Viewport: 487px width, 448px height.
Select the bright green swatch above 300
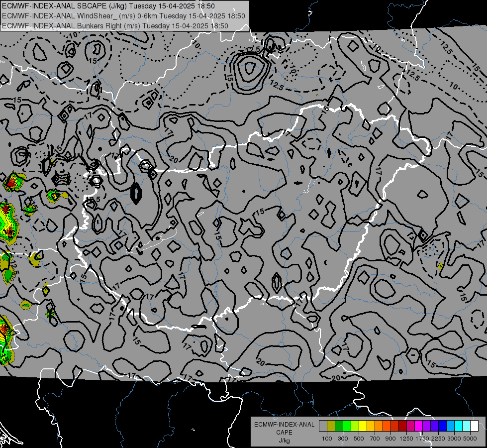pyautogui.click(x=347, y=426)
